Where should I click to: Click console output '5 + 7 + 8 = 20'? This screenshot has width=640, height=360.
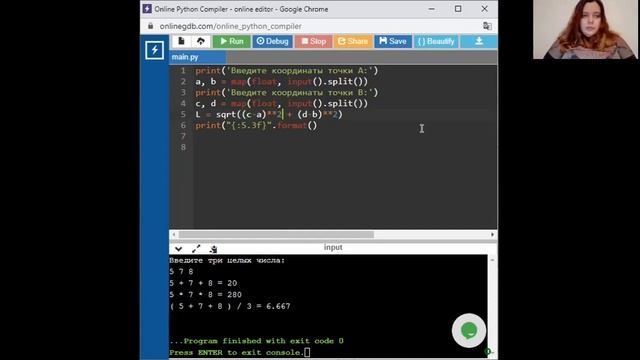tap(203, 283)
